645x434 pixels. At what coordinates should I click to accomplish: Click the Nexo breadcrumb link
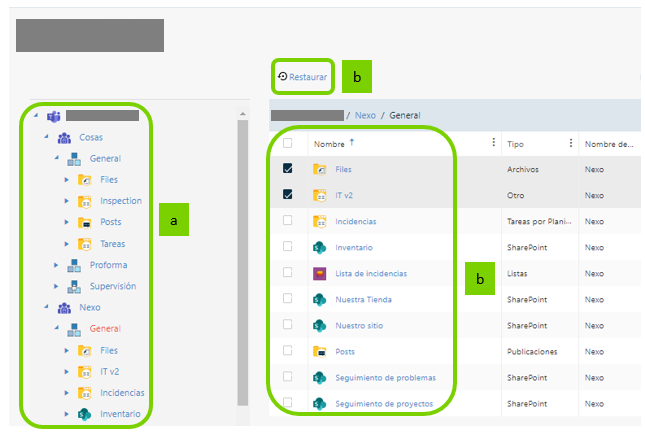click(365, 115)
